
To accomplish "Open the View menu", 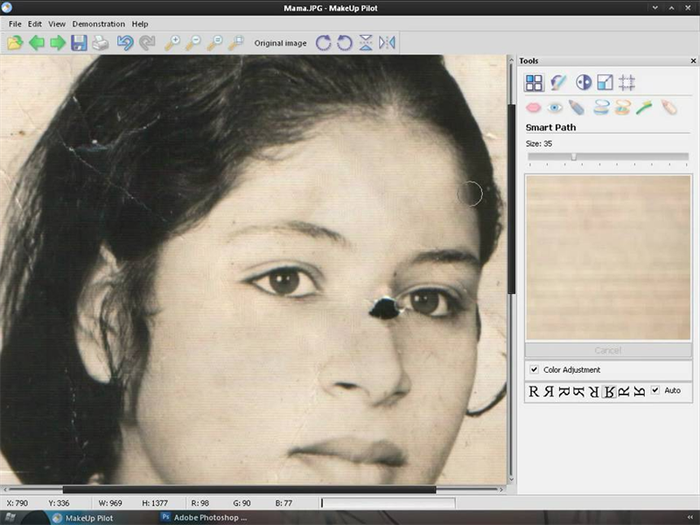I will point(57,24).
